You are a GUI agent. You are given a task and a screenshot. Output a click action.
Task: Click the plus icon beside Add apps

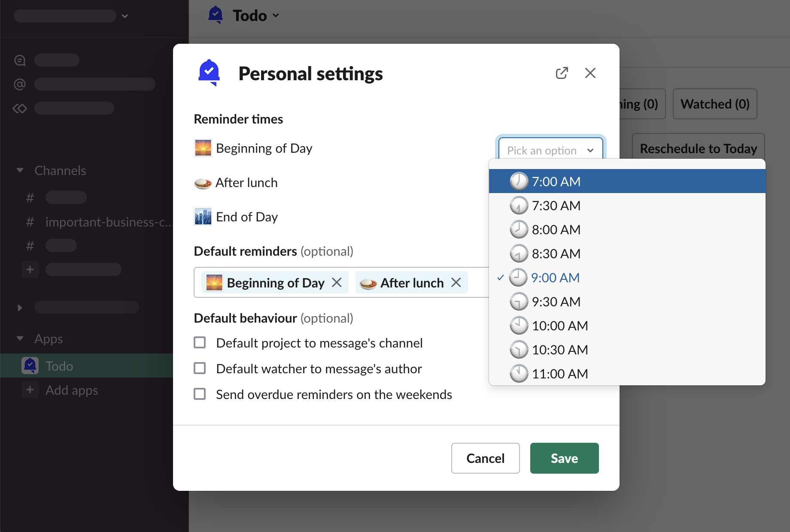[x=30, y=390]
